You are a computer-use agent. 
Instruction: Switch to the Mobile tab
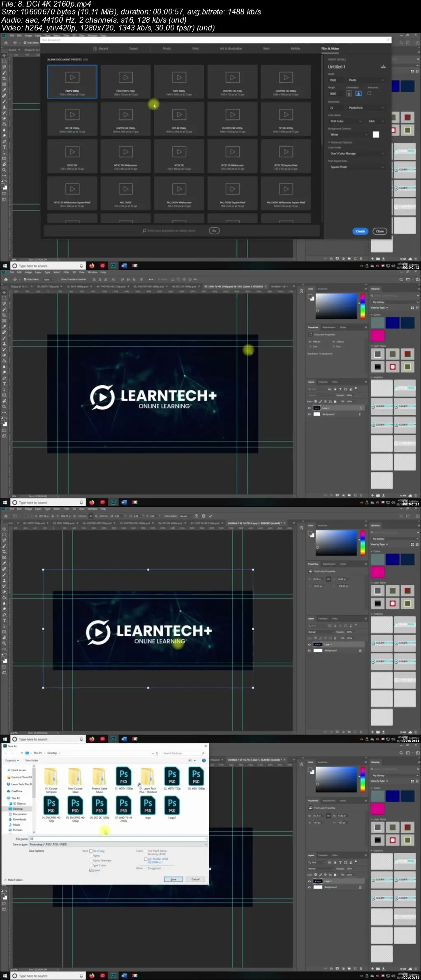tap(295, 49)
